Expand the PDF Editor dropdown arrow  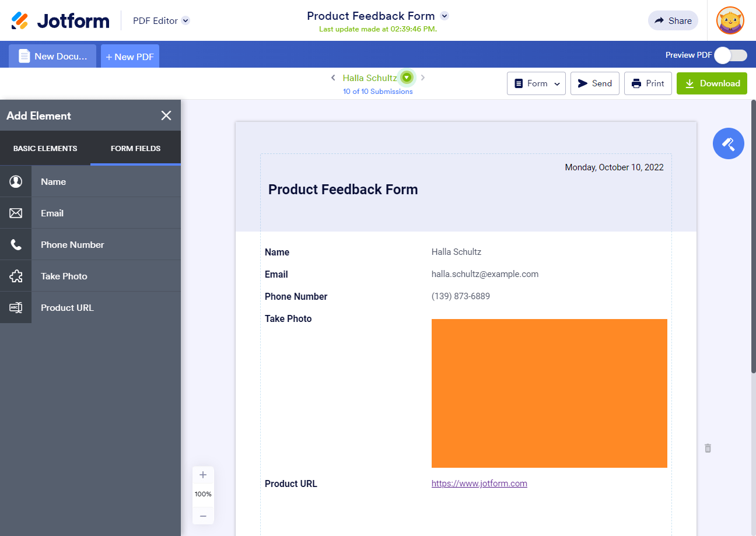point(185,21)
